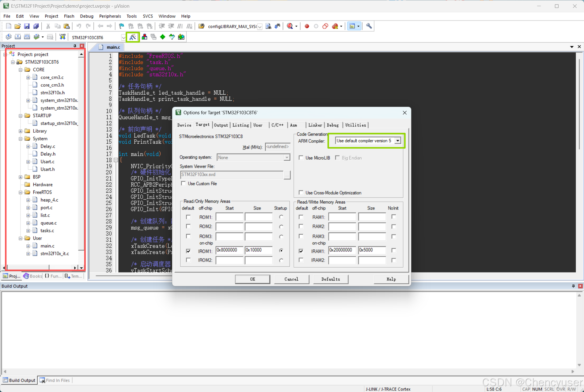Expand the BSP folder in project tree
The image size is (584, 392).
pyautogui.click(x=21, y=177)
